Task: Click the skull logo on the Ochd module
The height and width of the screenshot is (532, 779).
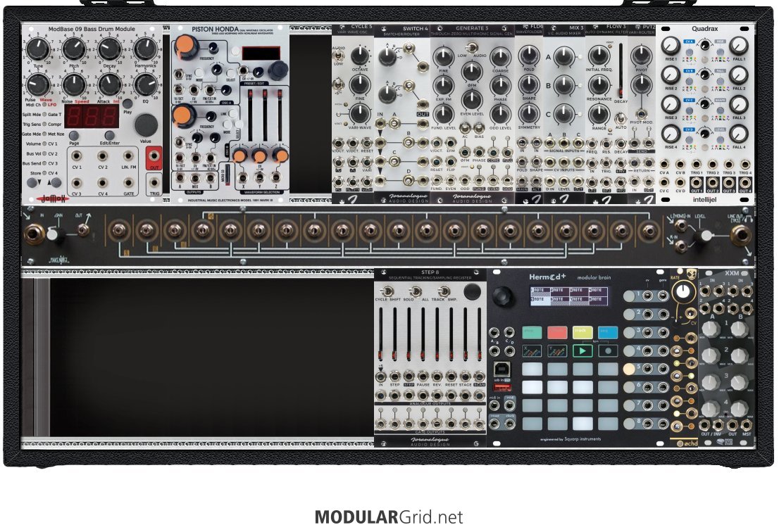Action: [x=691, y=274]
